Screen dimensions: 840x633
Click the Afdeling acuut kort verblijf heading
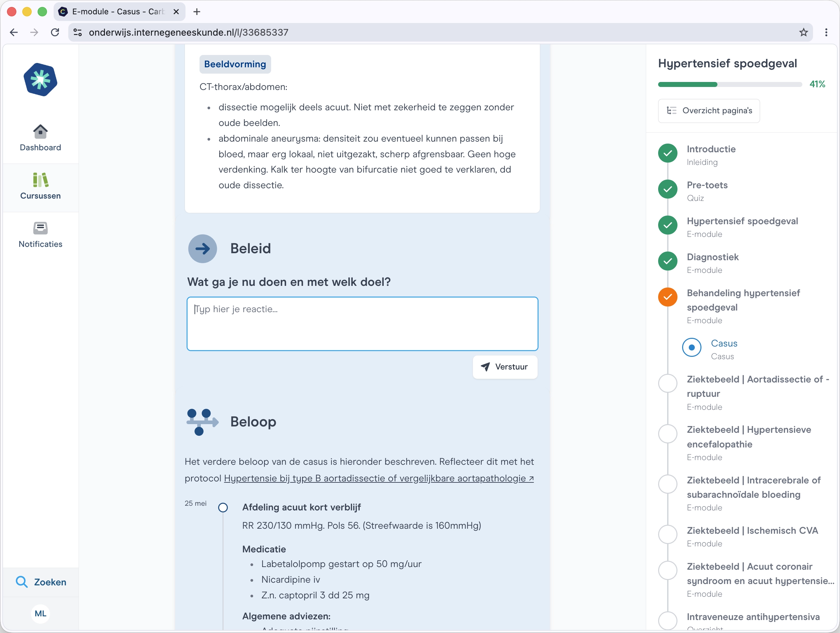(x=301, y=507)
